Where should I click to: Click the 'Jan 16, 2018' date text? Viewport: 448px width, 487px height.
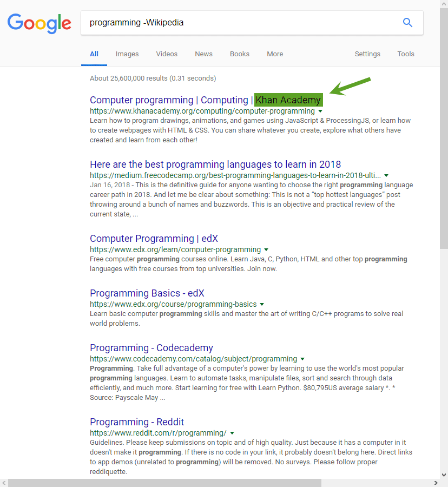pyautogui.click(x=110, y=185)
